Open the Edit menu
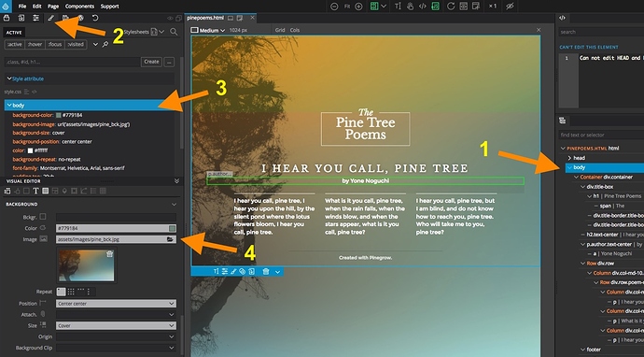The width and height of the screenshot is (644, 357). (37, 7)
